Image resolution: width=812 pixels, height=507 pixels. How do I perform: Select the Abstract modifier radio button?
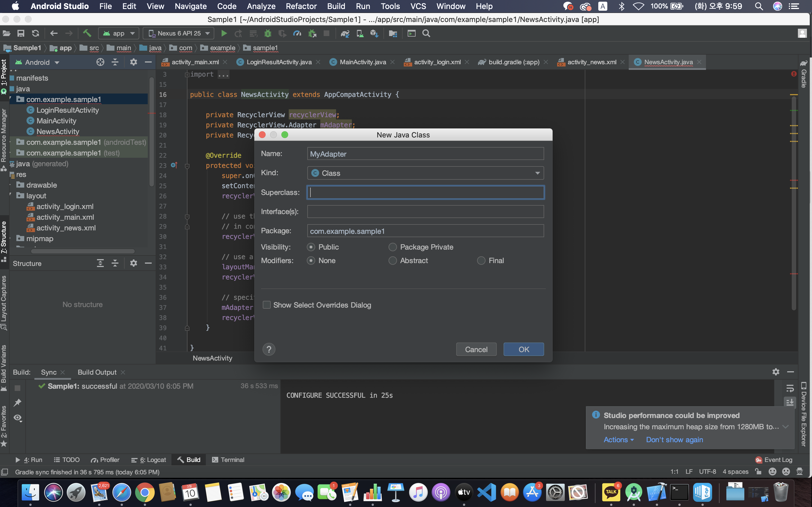[392, 261]
